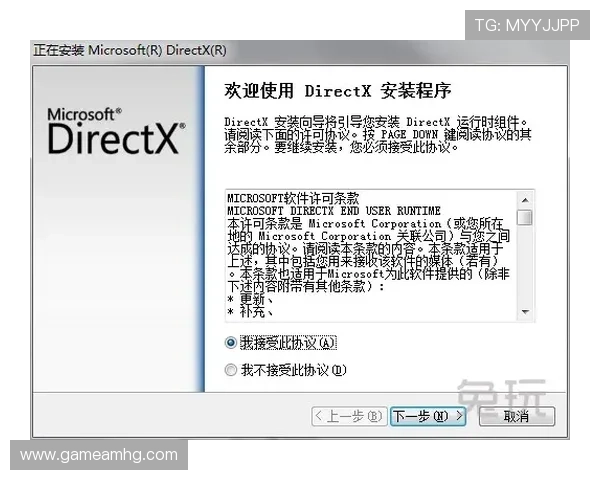Click line 'MICROSOFT DIRECTX END USER RUNTIME'

pyautogui.click(x=334, y=211)
